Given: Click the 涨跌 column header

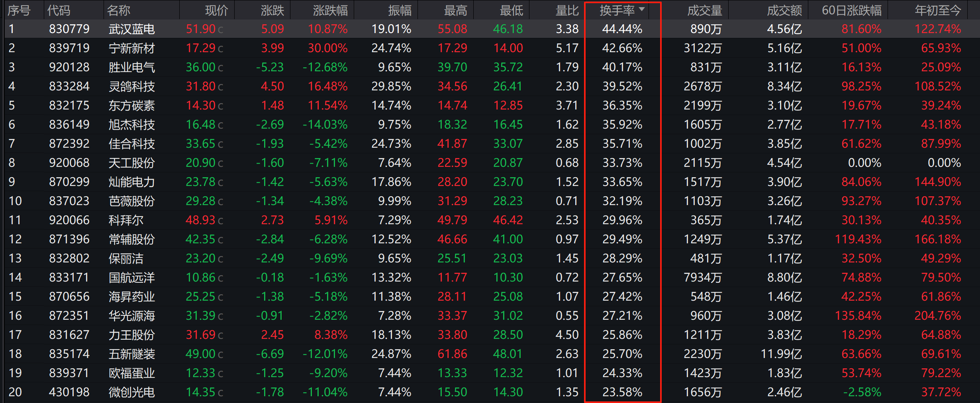Looking at the screenshot, I should (x=272, y=10).
